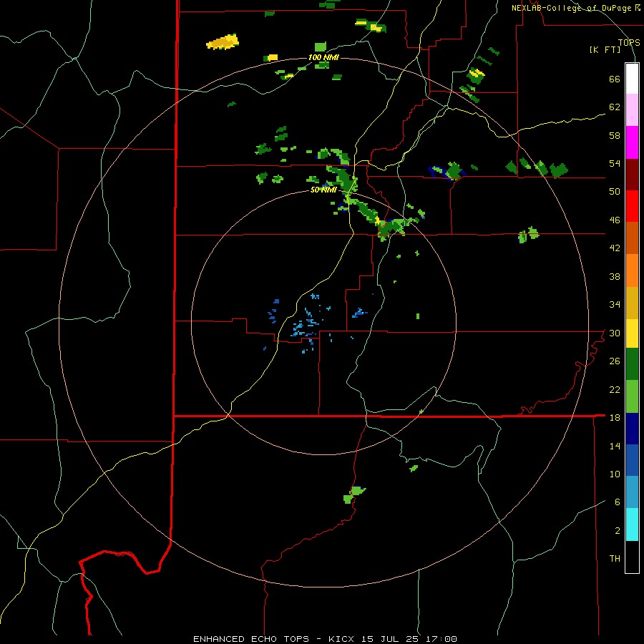644x644 pixels.
Task: Click the 100 NMI range ring label
Action: [x=323, y=57]
